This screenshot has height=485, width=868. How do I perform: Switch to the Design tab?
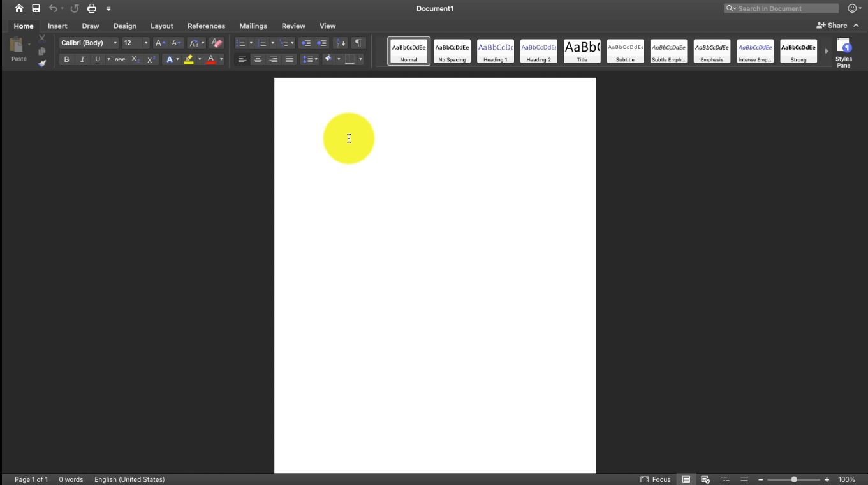coord(125,26)
